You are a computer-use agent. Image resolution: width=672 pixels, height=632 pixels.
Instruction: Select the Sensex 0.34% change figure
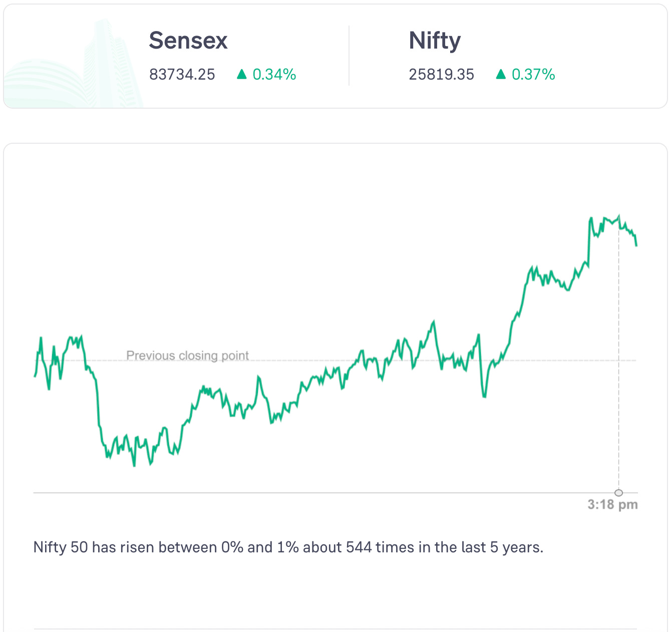pos(274,75)
